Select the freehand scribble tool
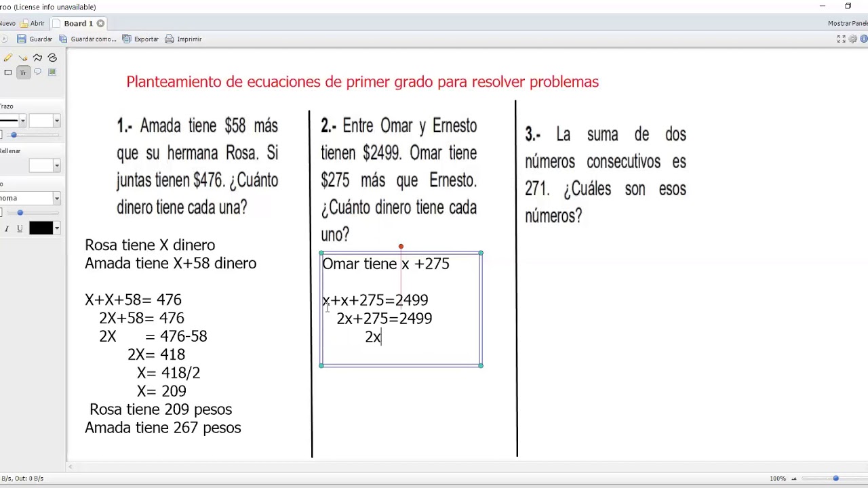868x488 pixels. (x=52, y=58)
